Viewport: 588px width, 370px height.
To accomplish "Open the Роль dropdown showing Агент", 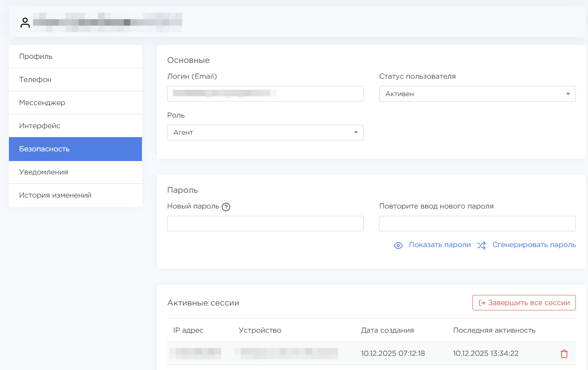I will 265,133.
